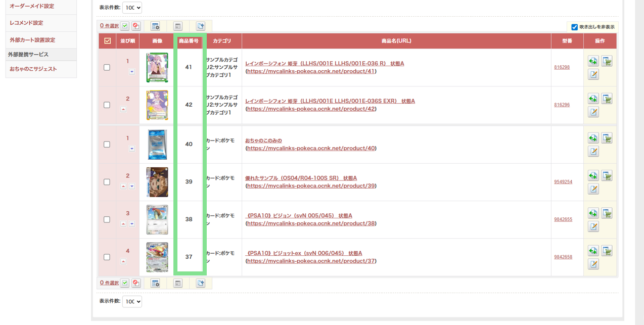Click the pencil edit icon for product 37
Image resolution: width=644 pixels, height=325 pixels.
pos(593,264)
